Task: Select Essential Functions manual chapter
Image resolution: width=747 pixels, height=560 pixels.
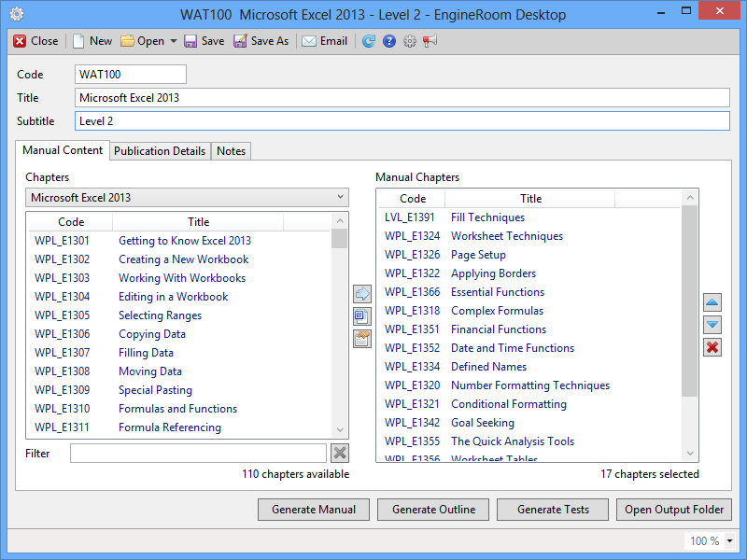Action: [x=529, y=292]
